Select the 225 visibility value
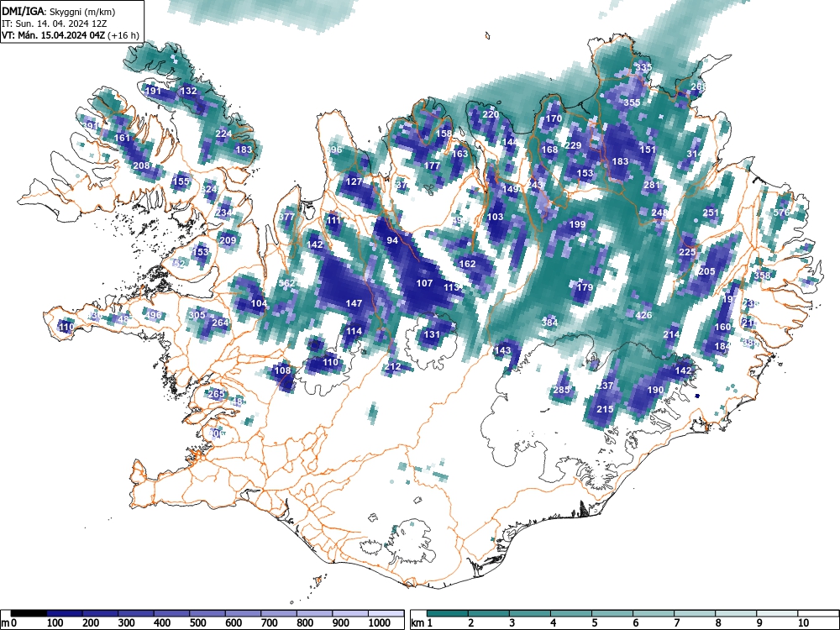This screenshot has width=840, height=630. [687, 252]
